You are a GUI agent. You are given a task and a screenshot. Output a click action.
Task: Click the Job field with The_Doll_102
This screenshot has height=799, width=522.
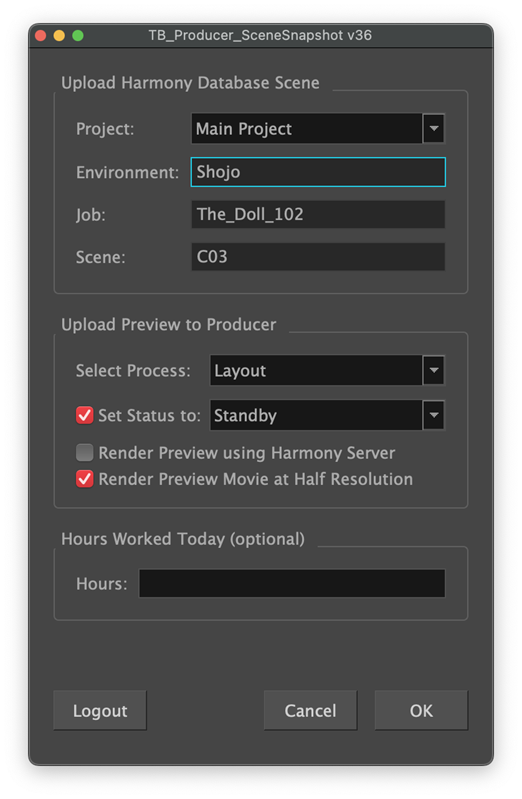pyautogui.click(x=318, y=215)
